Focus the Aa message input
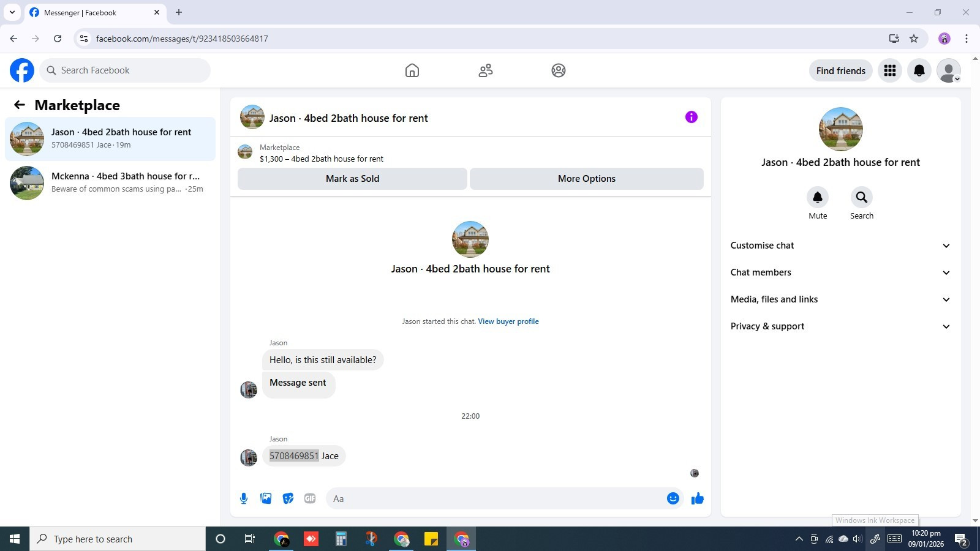 (x=496, y=498)
